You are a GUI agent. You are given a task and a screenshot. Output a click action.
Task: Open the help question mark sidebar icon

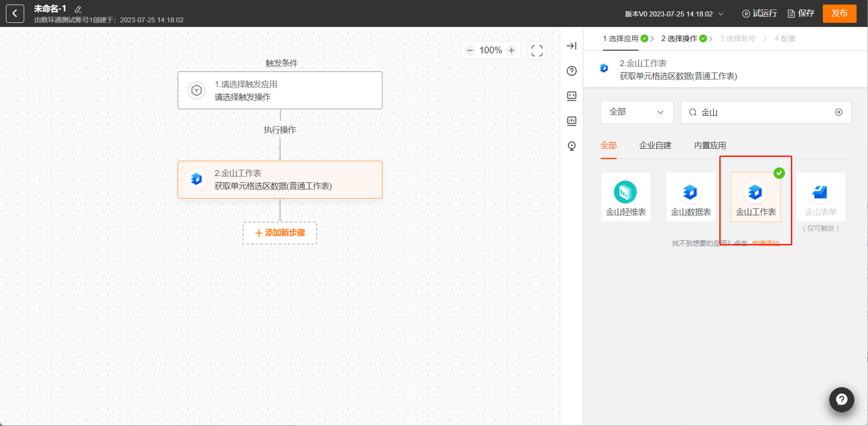pos(572,71)
